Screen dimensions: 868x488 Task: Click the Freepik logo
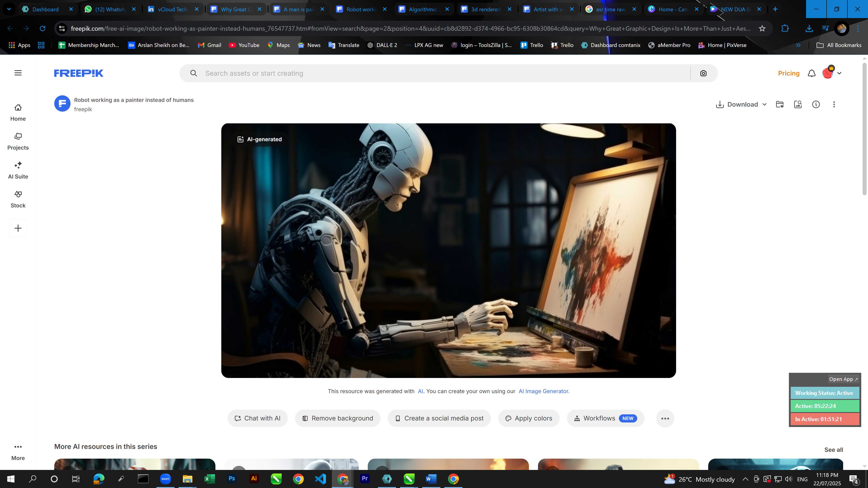click(78, 73)
